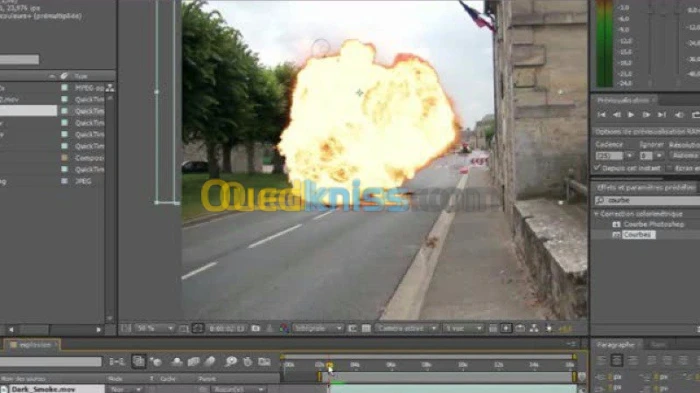
Task: Open the Parent 'Aucun(e)' dropdown for Dark_Smoke.mov
Action: (x=238, y=389)
